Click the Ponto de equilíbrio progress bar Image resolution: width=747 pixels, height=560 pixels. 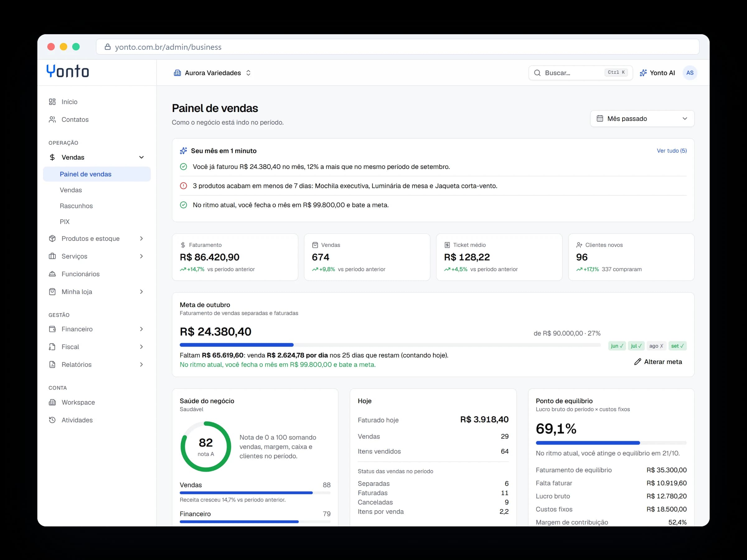pyautogui.click(x=611, y=443)
